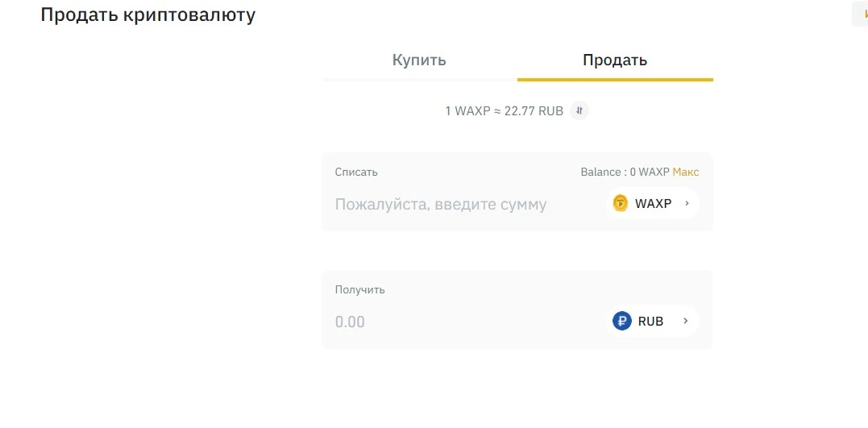Expand the WAXP selector chevron arrow
The image size is (868, 428).
click(687, 203)
